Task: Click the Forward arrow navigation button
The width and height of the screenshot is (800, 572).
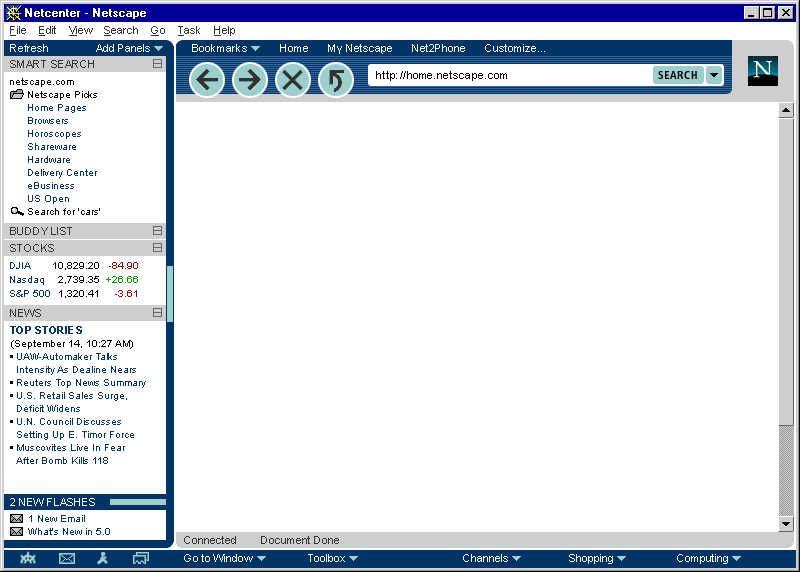Action: click(249, 80)
